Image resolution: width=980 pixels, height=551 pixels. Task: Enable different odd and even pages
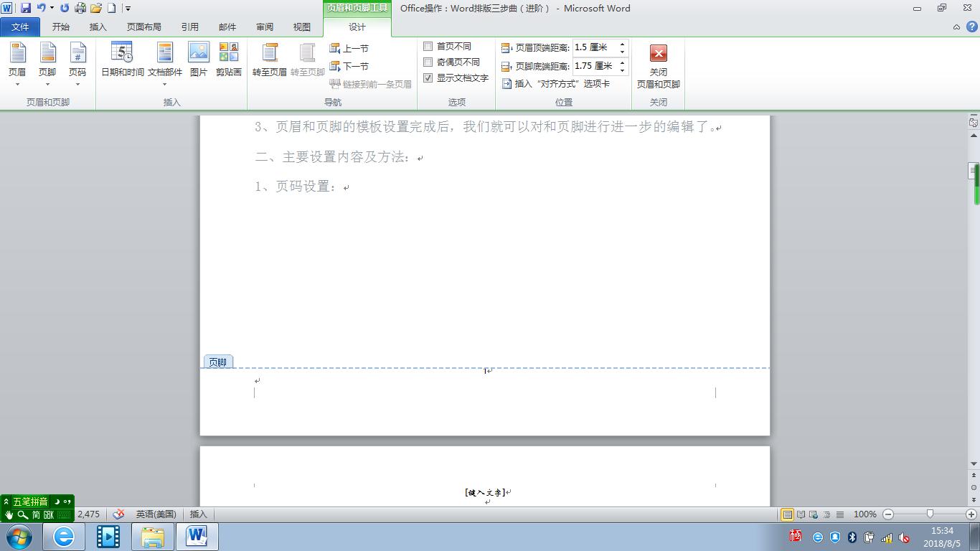[428, 62]
